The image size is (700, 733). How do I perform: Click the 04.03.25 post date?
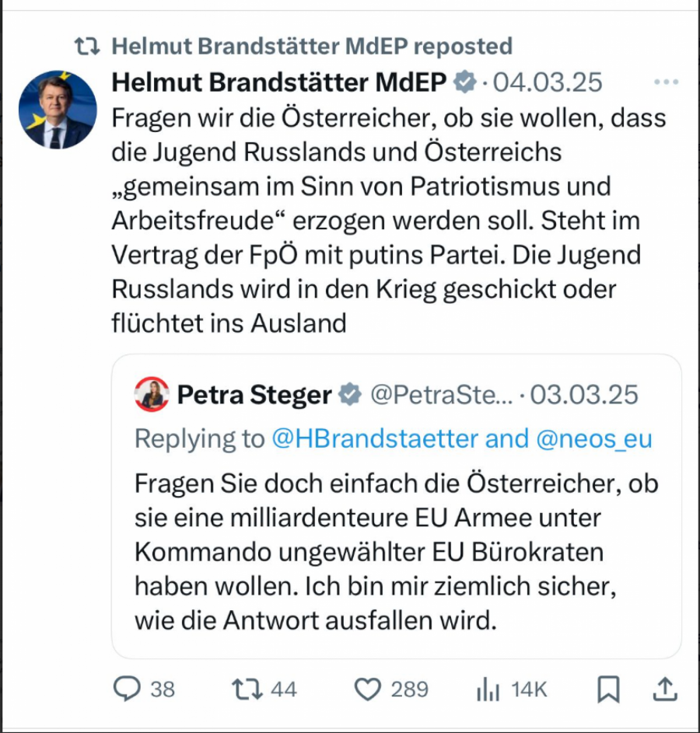click(548, 82)
